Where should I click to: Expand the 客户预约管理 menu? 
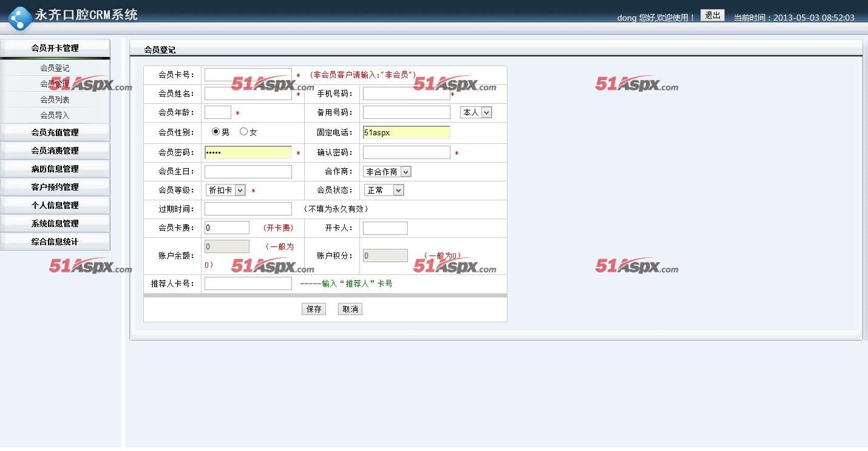coord(55,187)
